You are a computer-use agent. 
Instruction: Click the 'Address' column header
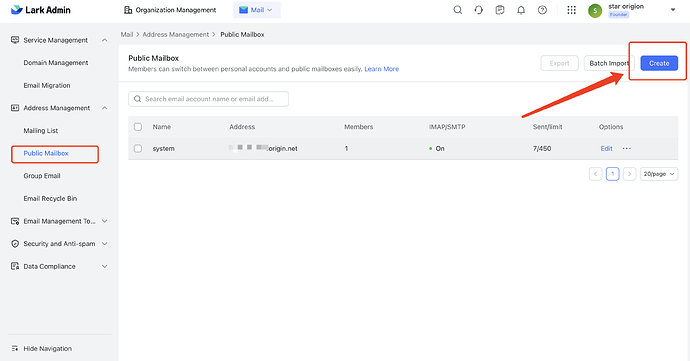click(x=242, y=127)
